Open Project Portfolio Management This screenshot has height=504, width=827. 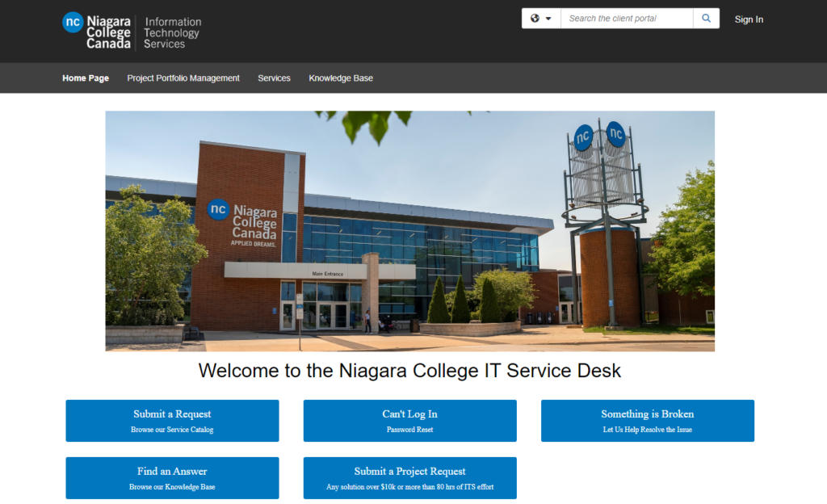pos(183,78)
